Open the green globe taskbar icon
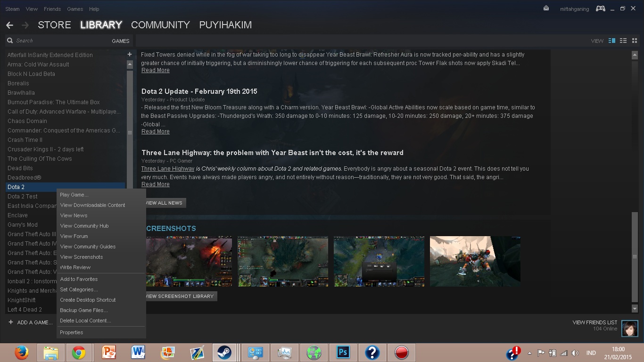 [x=314, y=353]
